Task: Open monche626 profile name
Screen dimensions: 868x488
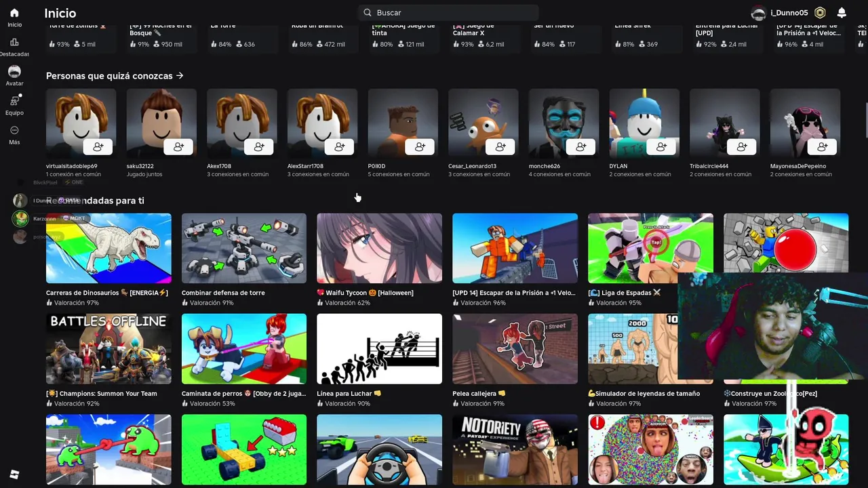Action: pos(545,166)
